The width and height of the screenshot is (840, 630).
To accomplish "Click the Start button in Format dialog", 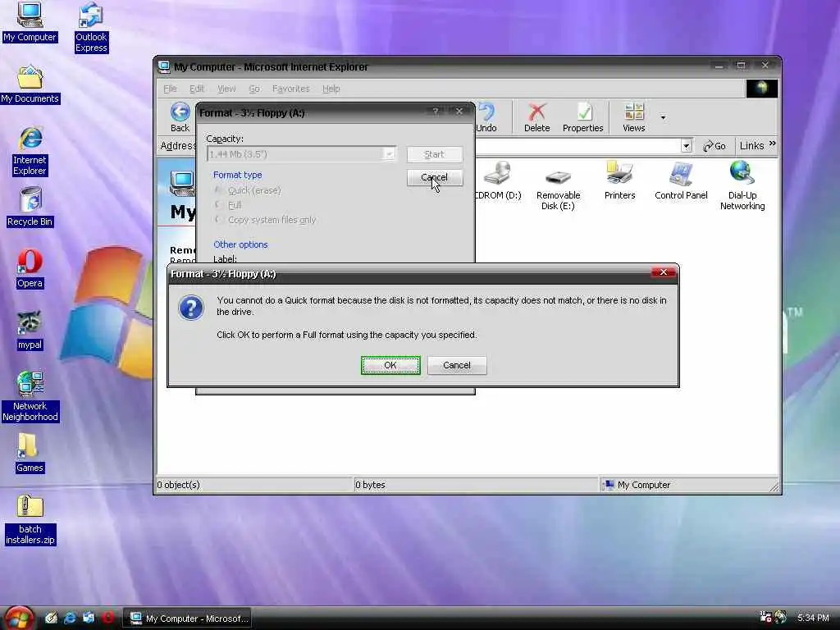I will pos(435,154).
